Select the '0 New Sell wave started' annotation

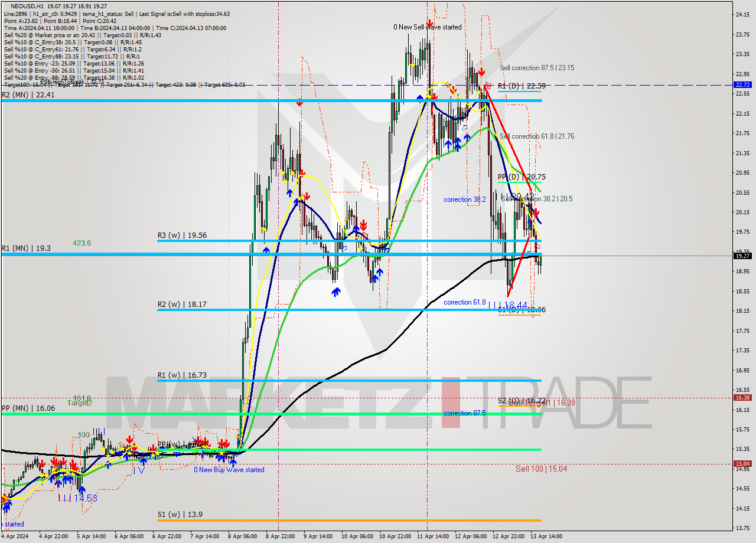(x=428, y=27)
